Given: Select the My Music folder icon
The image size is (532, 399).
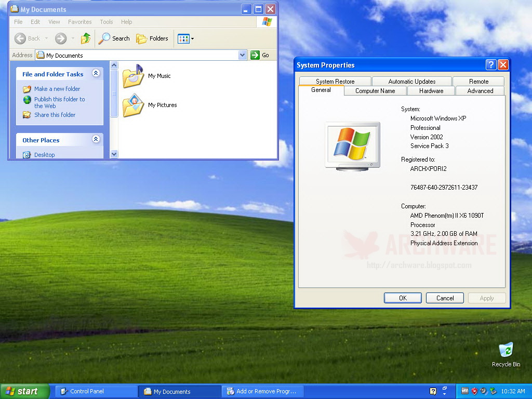Looking at the screenshot, I should (x=133, y=76).
